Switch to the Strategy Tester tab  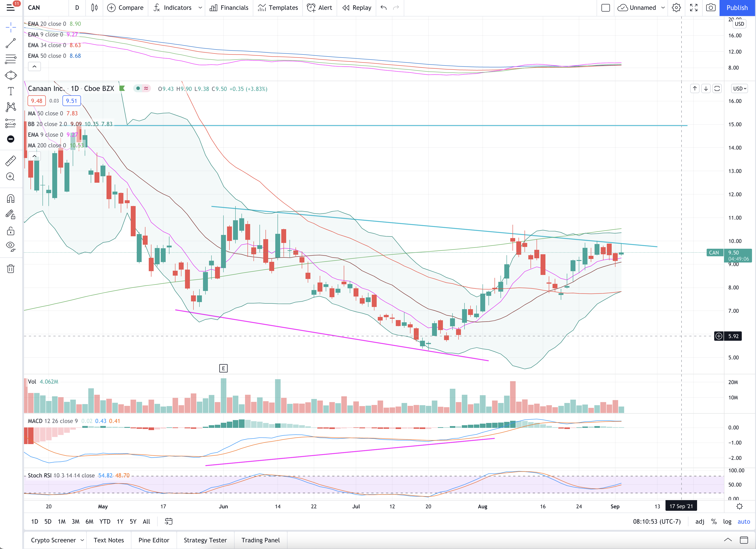tap(205, 540)
